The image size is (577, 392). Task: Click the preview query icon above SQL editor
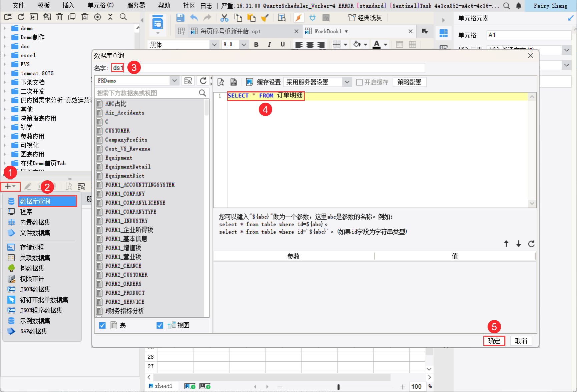point(221,82)
